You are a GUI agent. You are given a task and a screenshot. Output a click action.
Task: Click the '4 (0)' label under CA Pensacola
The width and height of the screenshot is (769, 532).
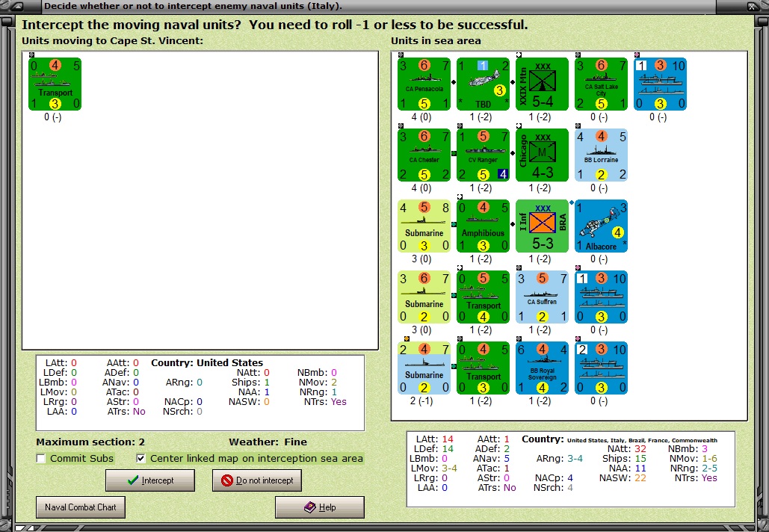click(x=421, y=117)
